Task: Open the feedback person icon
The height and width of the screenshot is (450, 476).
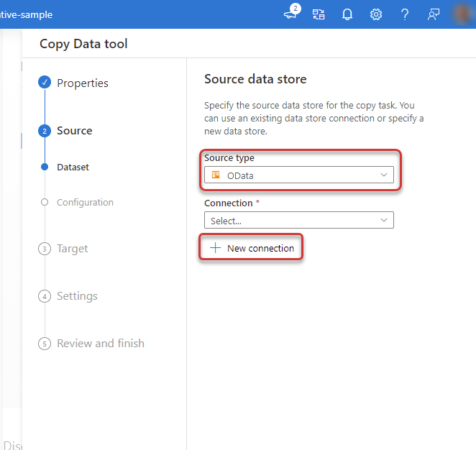Action: [433, 14]
